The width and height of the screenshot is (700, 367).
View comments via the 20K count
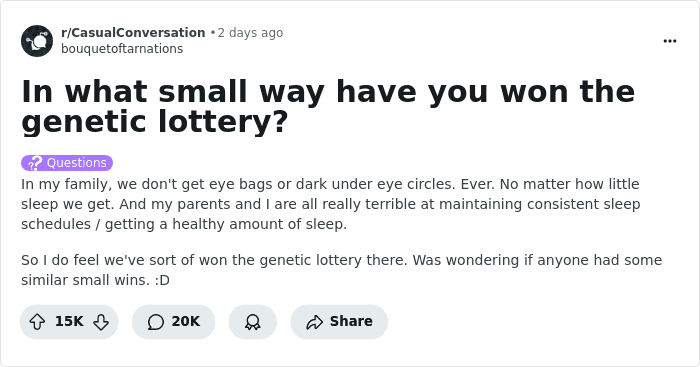[186, 321]
